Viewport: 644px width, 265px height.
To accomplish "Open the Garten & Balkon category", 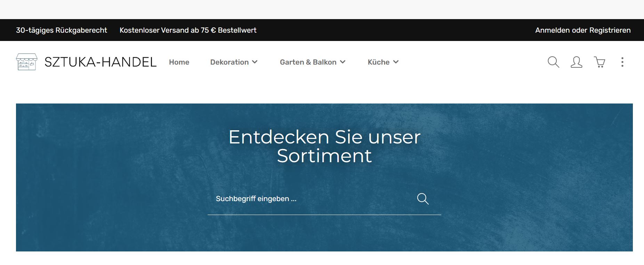I will (x=308, y=62).
